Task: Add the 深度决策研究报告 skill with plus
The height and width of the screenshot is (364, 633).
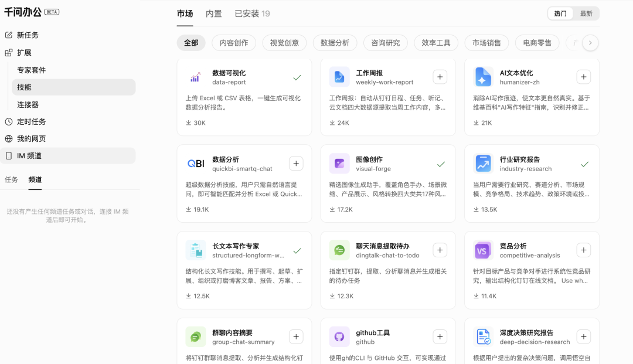Action: coord(583,336)
